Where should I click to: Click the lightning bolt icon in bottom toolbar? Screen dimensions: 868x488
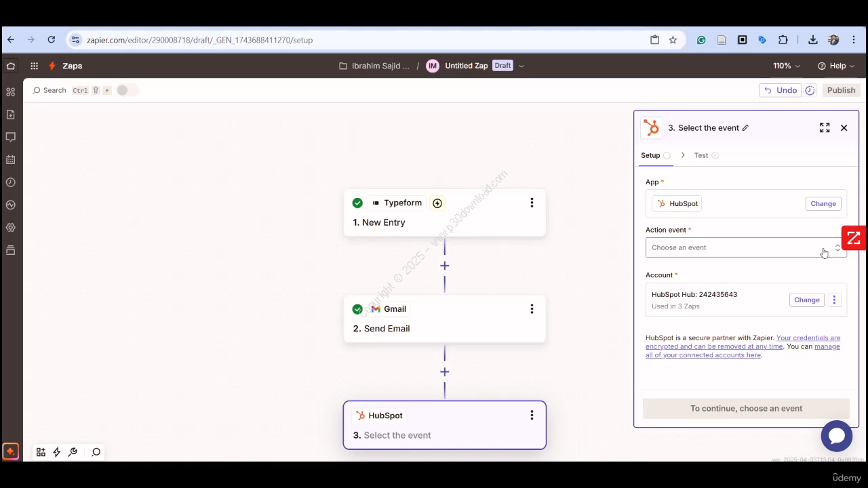coord(57,452)
